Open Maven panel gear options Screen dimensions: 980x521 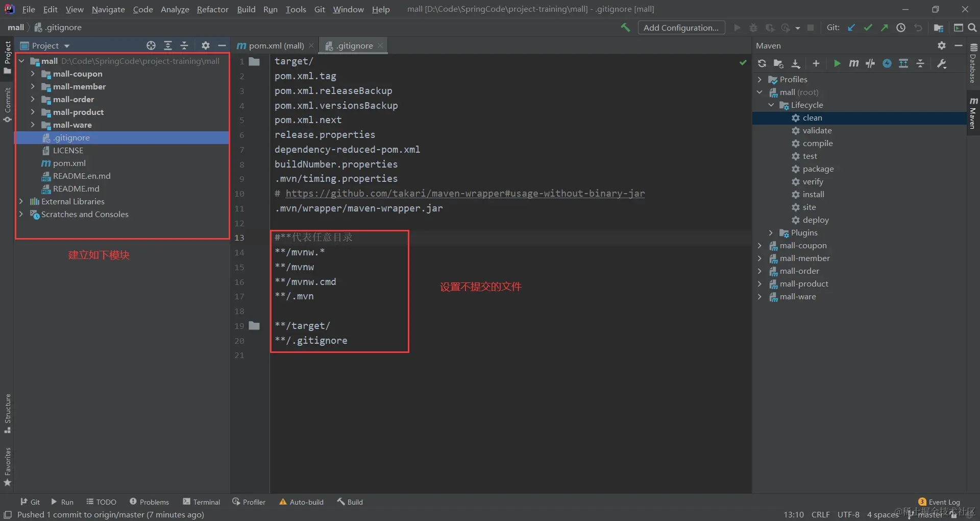942,45
